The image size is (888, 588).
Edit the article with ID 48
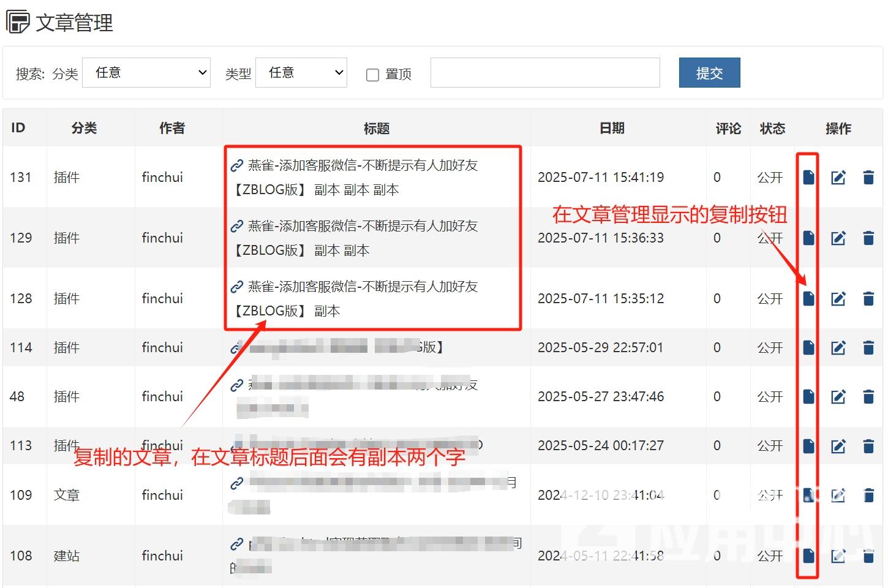pos(838,397)
